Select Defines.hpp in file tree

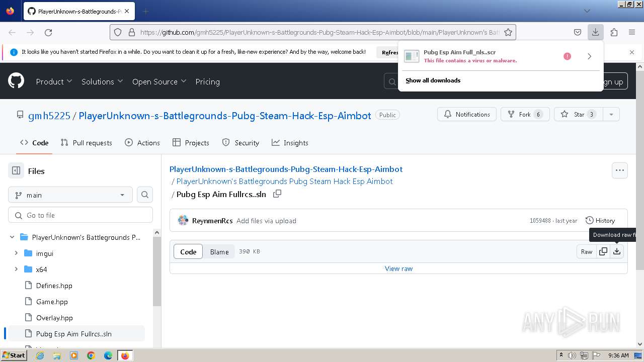[x=54, y=286]
